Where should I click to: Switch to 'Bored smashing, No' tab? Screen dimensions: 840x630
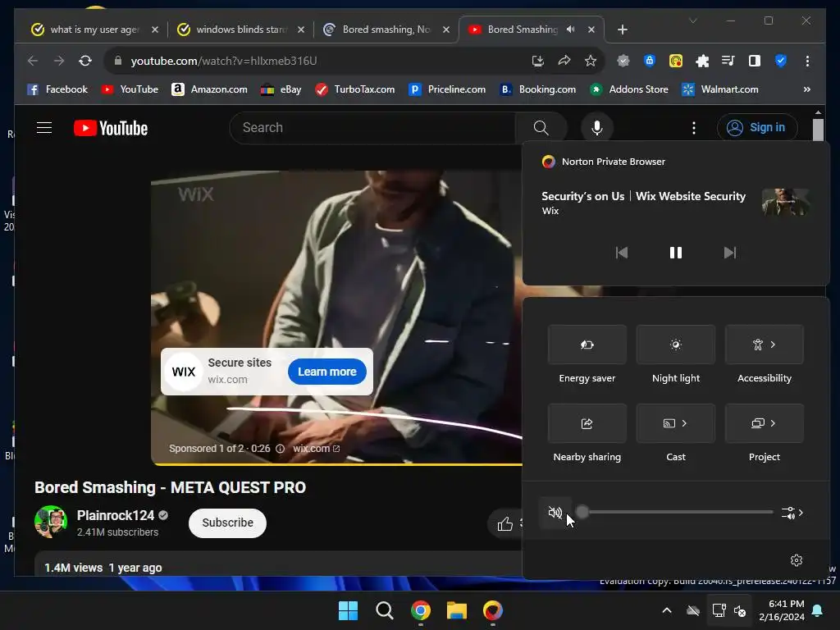[x=386, y=30]
